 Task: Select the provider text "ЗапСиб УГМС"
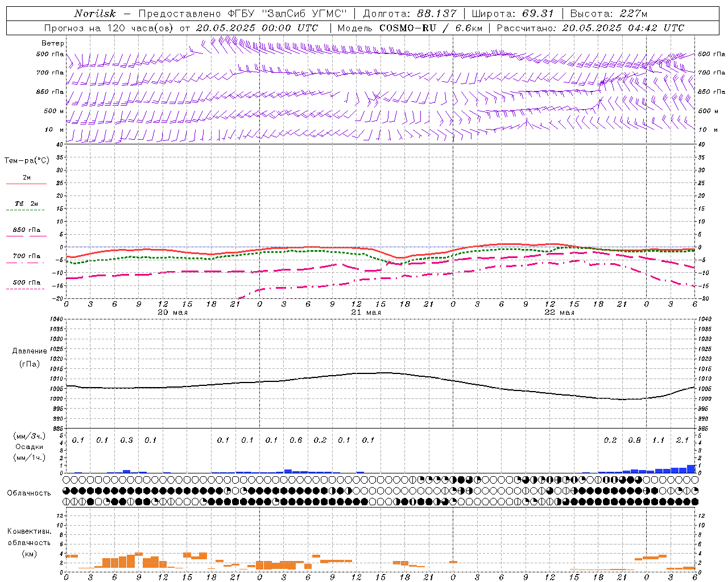coord(303,14)
